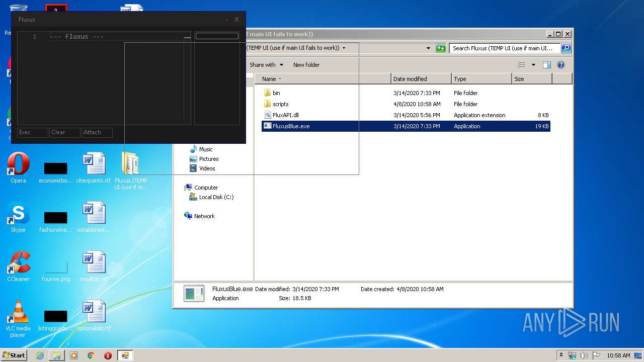Refresh the Explorer folder view
644x362 pixels.
[441, 48]
